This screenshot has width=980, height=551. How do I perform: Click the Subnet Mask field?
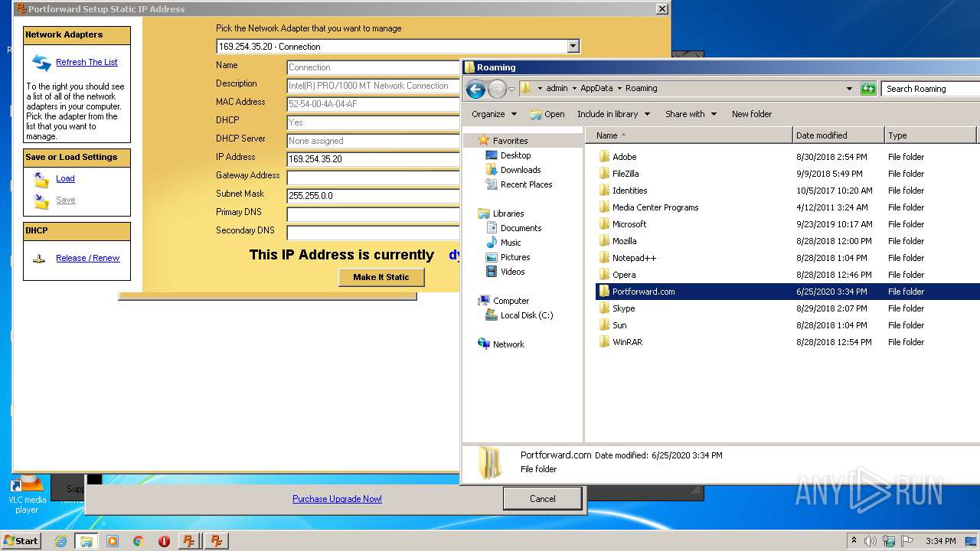[x=373, y=196]
